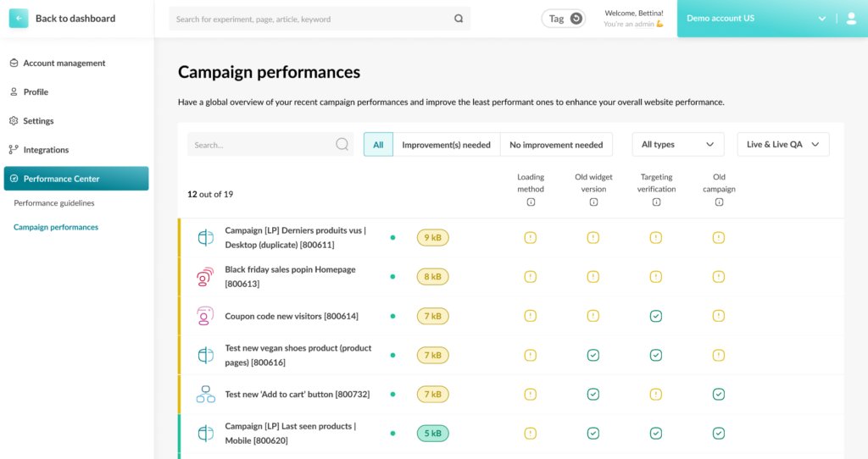Viewport: 868px width, 459px height.
Task: Expand the All types dropdown
Action: (x=677, y=144)
